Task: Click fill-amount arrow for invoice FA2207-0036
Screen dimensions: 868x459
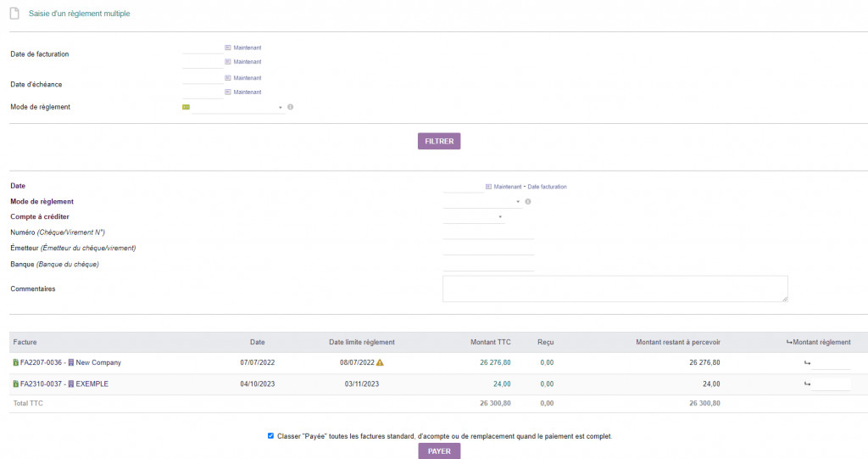Action: [x=807, y=363]
